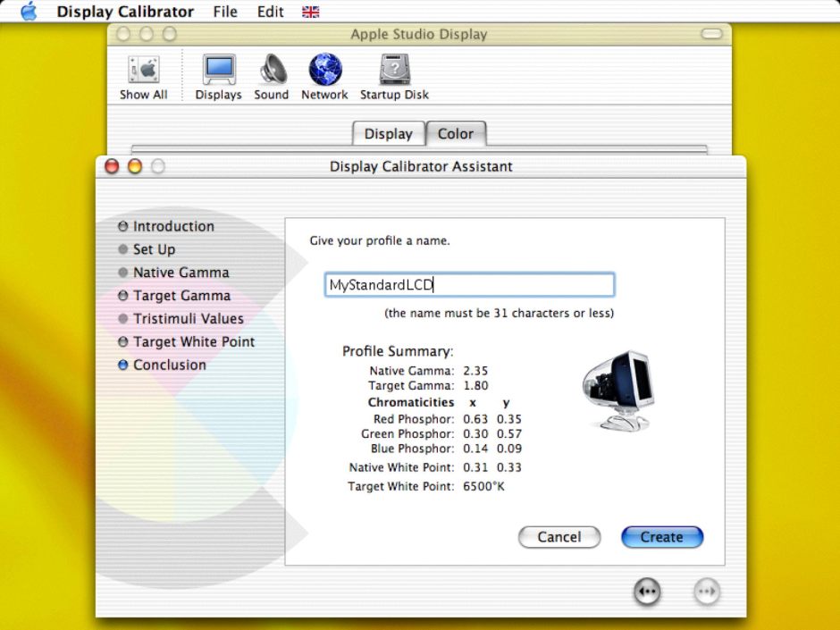Open the Sound preference icon
Image resolution: width=840 pixels, height=630 pixels.
click(x=271, y=77)
